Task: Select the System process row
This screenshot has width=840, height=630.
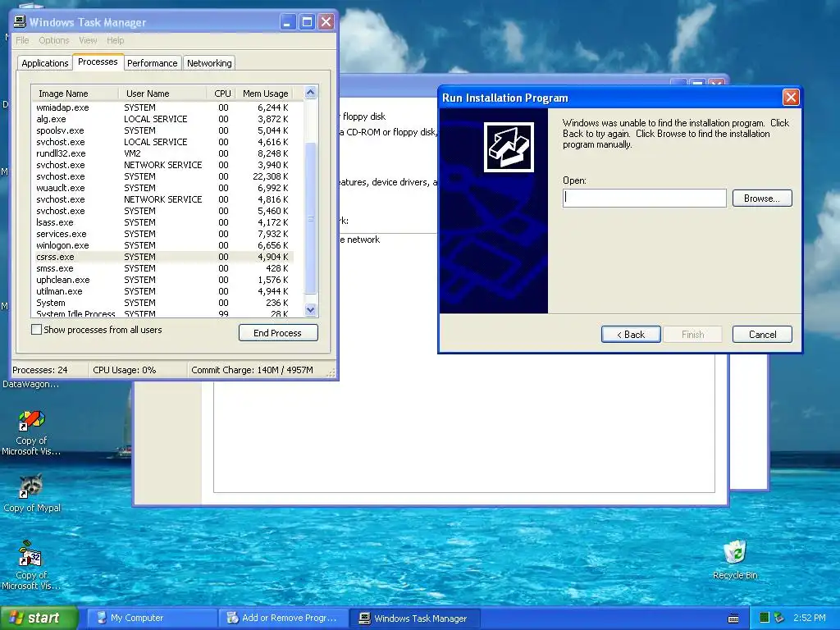Action: pos(164,303)
